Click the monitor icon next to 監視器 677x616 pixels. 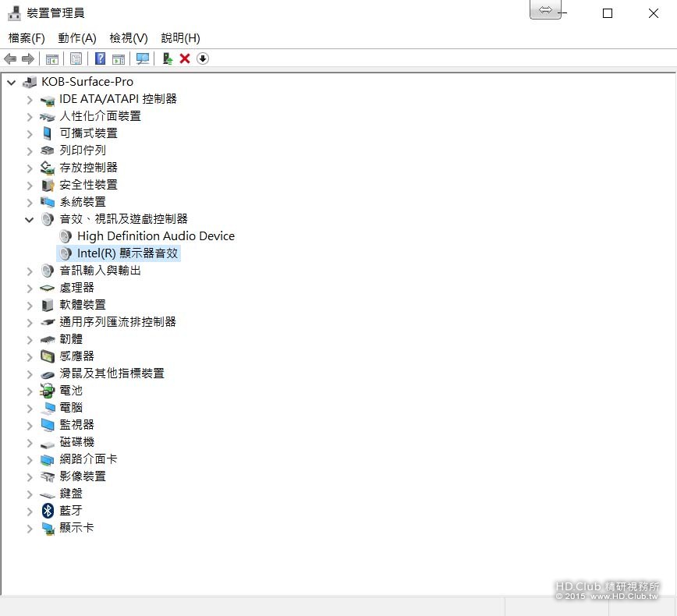coord(48,425)
